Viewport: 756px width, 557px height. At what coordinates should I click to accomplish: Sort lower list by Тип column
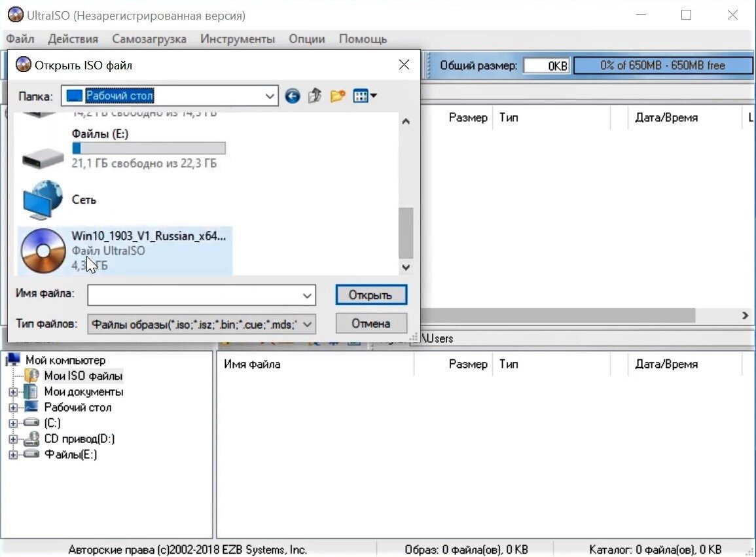(552, 364)
